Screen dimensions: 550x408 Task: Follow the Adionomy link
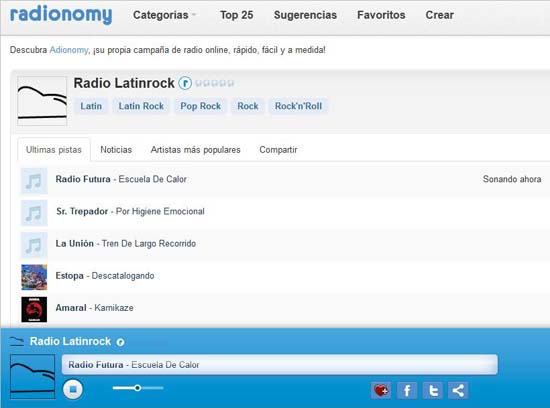69,50
